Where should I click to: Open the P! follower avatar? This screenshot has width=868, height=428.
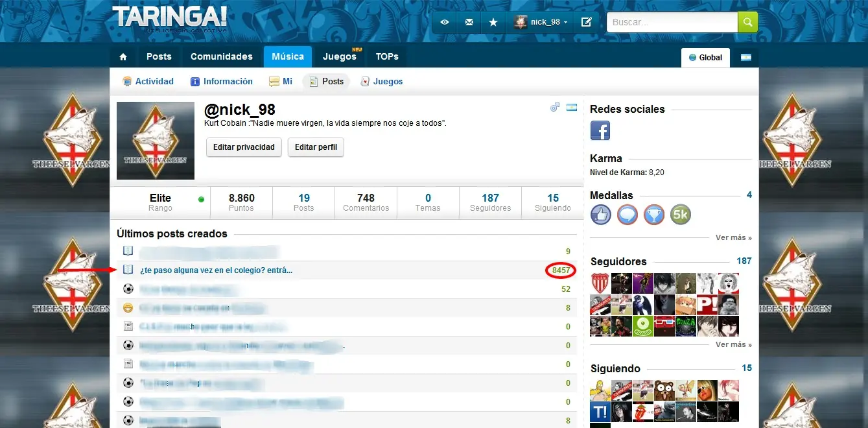click(x=707, y=305)
